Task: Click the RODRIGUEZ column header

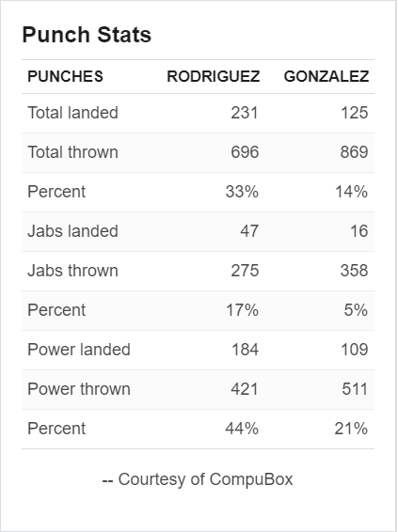Action: (214, 76)
